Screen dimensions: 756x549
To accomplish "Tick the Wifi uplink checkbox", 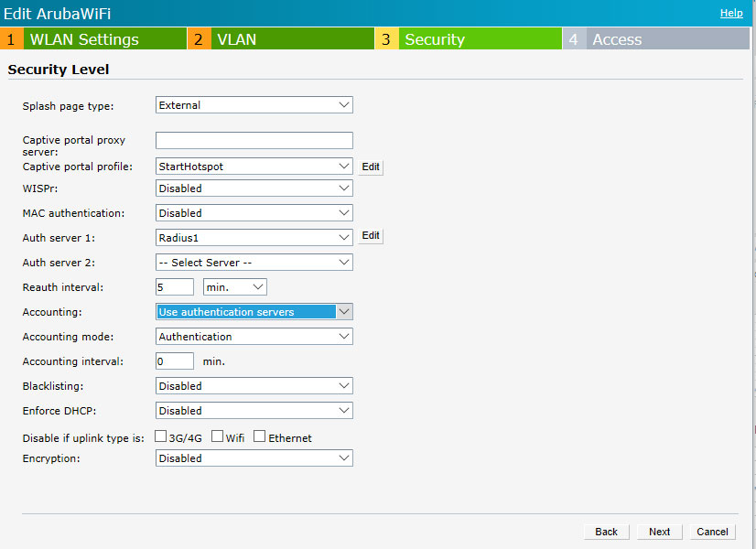I will [x=217, y=437].
